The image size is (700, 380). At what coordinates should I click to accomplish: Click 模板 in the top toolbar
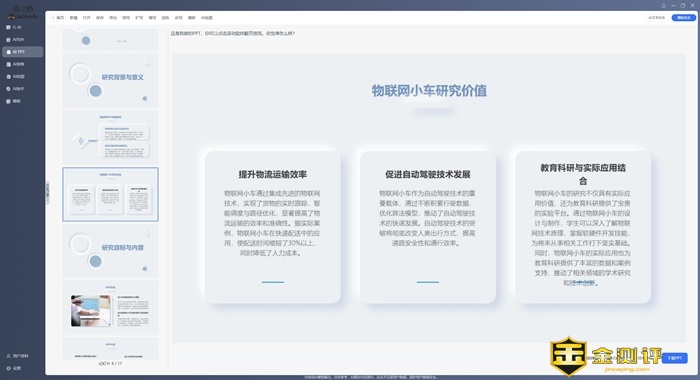click(x=192, y=18)
